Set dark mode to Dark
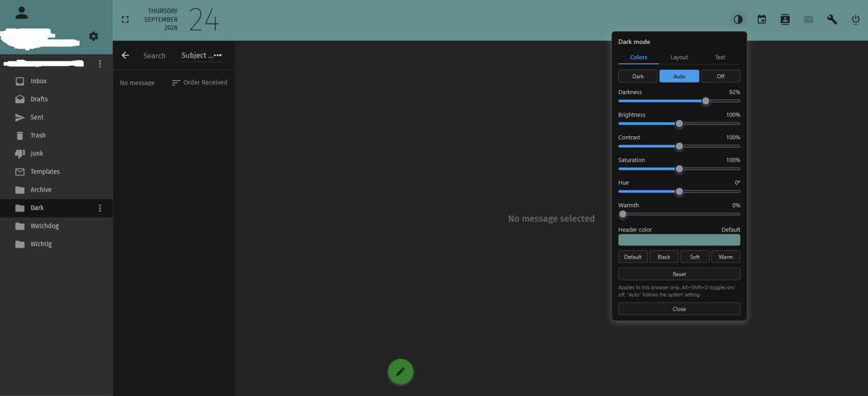This screenshot has width=868, height=396. click(638, 77)
